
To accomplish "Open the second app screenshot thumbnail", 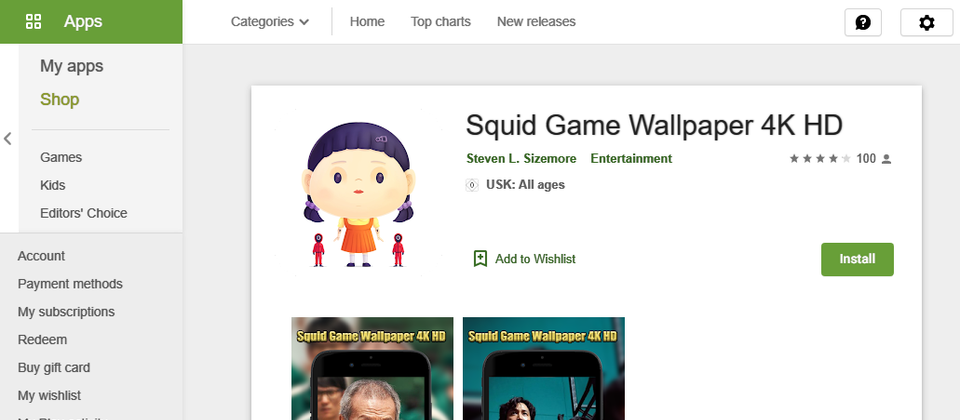I will click(544, 369).
